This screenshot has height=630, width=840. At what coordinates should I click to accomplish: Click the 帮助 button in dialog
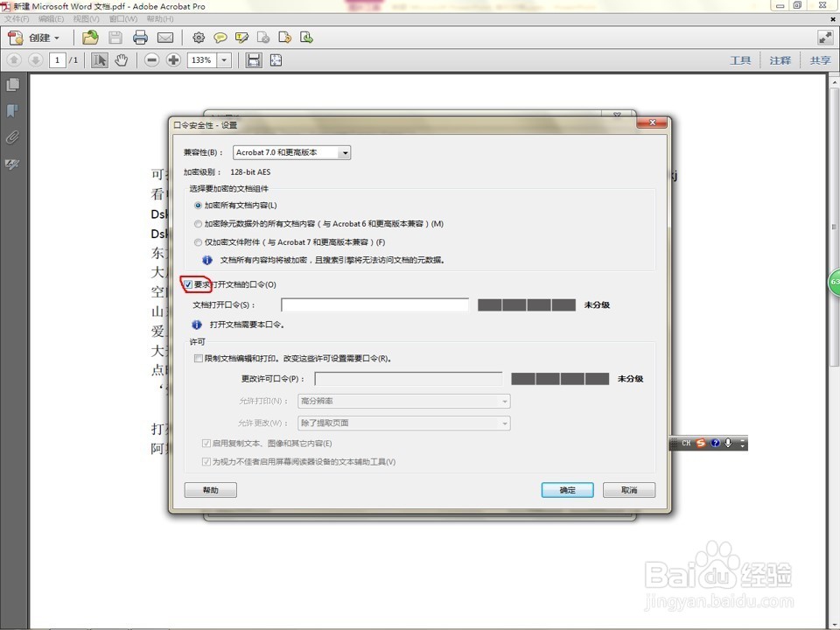211,490
